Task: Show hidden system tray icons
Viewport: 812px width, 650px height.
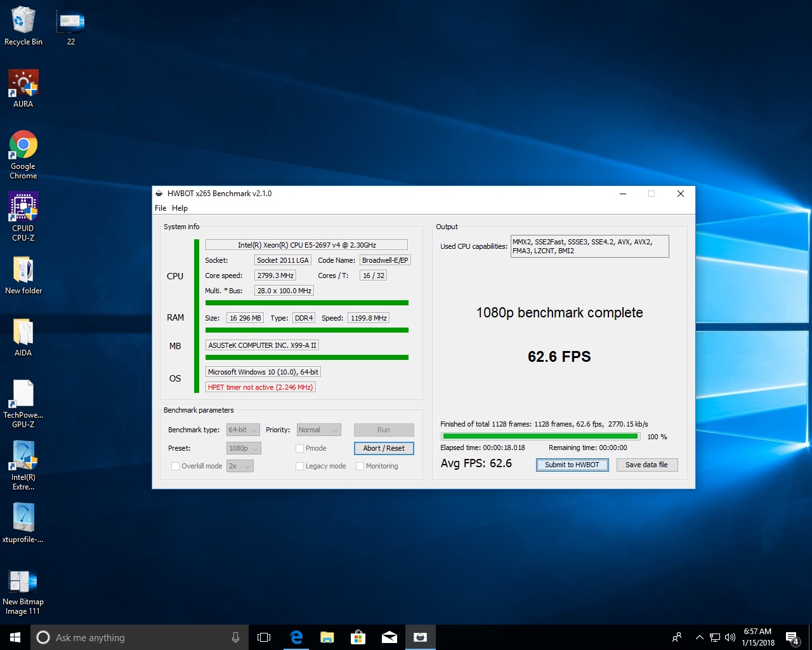Action: 699,637
